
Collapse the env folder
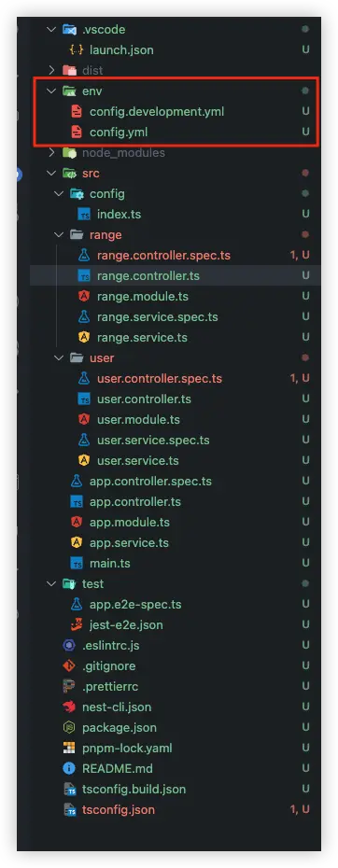52,91
